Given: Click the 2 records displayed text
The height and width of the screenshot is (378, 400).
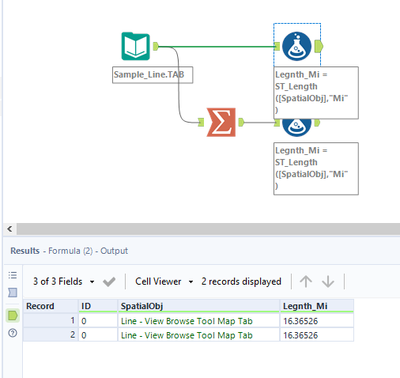Looking at the screenshot, I should click(x=241, y=282).
